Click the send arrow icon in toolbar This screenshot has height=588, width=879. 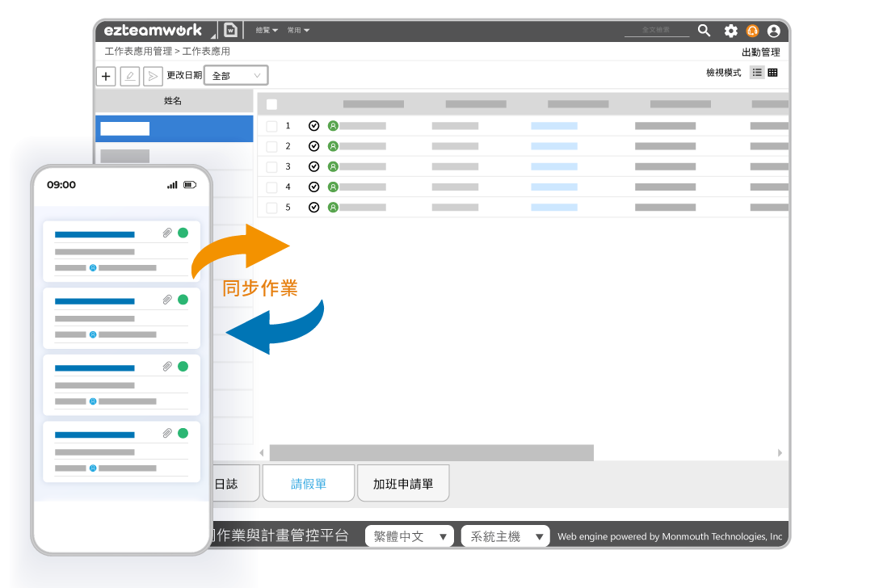pos(152,76)
